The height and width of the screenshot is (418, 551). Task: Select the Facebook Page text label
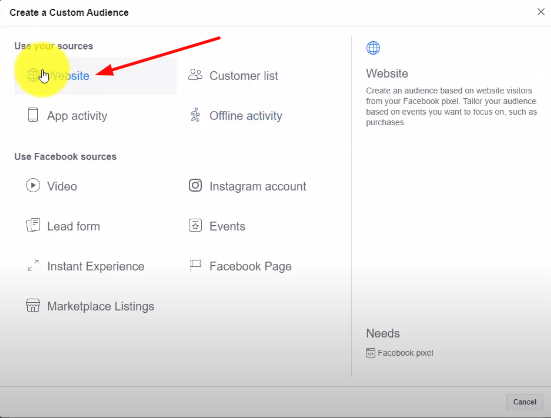250,266
